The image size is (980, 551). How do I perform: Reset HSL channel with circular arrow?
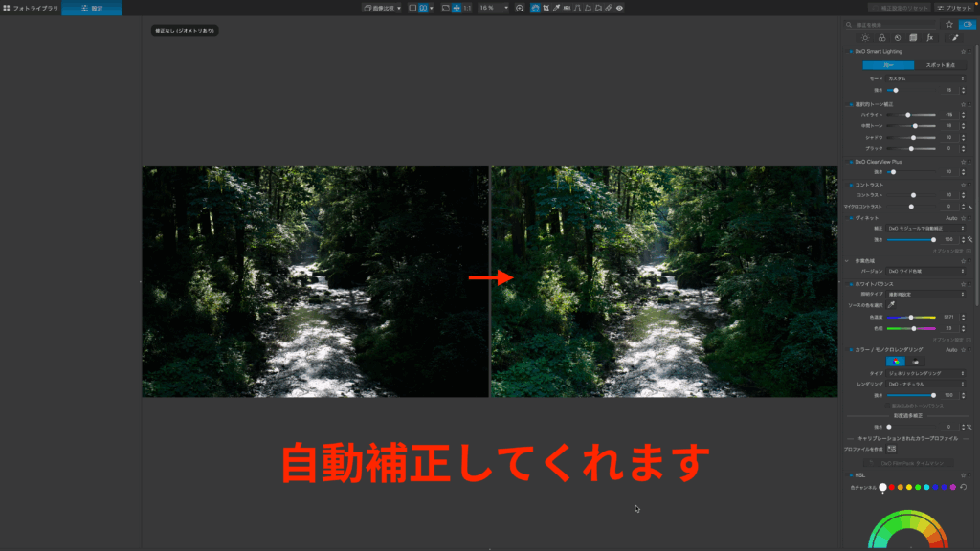964,487
